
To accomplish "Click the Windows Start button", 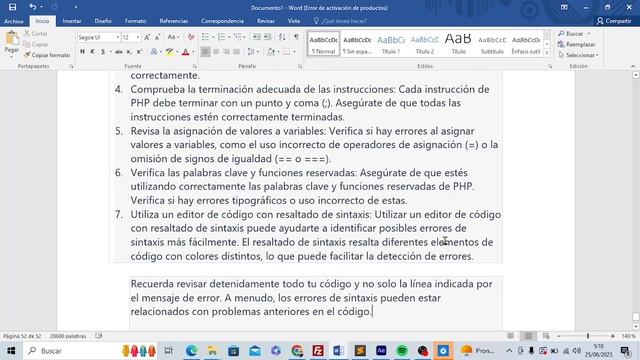I will [11, 351].
